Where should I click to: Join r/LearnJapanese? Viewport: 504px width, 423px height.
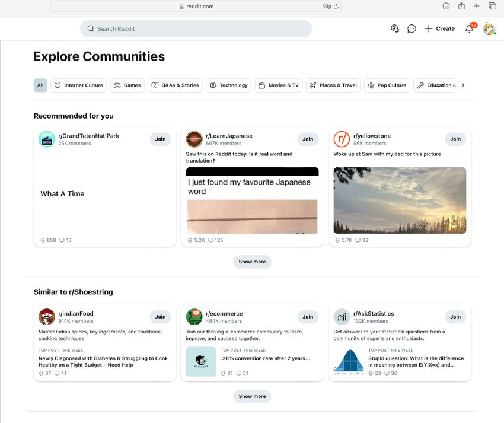click(308, 139)
